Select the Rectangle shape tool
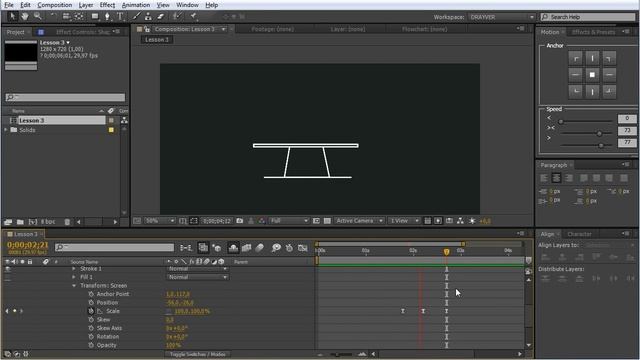Viewport: 640px width, 360px height. (x=95, y=16)
